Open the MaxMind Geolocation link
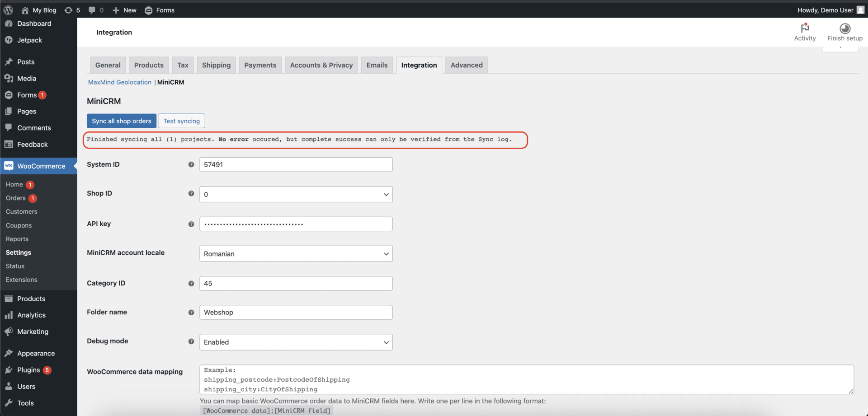Image resolution: width=868 pixels, height=416 pixels. [x=120, y=82]
